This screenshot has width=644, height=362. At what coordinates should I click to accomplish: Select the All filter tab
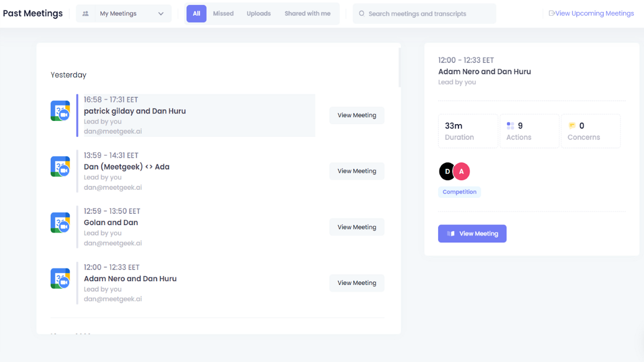(196, 14)
